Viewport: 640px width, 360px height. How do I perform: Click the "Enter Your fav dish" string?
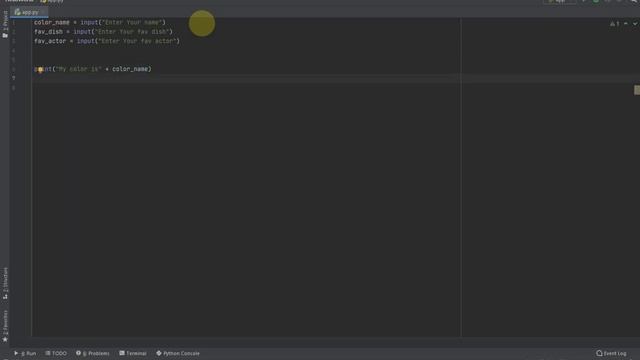pos(132,32)
